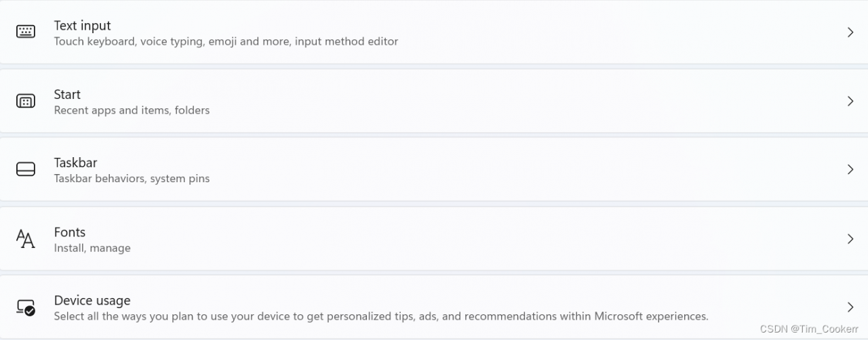This screenshot has width=868, height=340.
Task: Click the Touch keyboard, voice typing description
Action: [226, 41]
